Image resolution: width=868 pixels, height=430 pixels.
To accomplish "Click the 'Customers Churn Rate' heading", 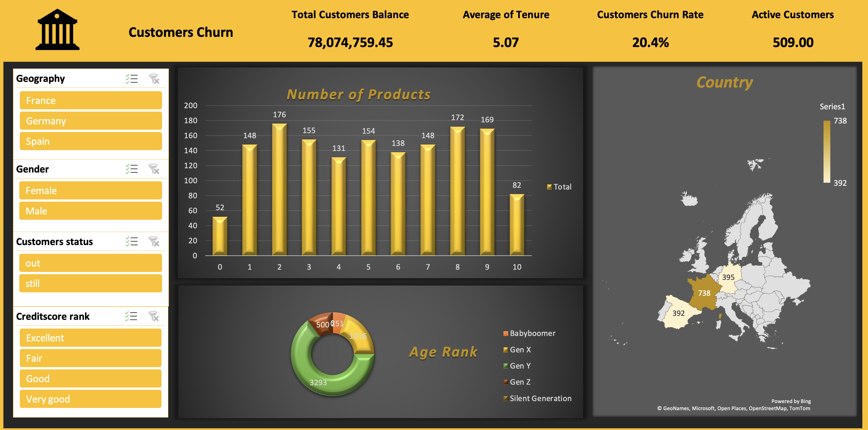I will pyautogui.click(x=650, y=14).
